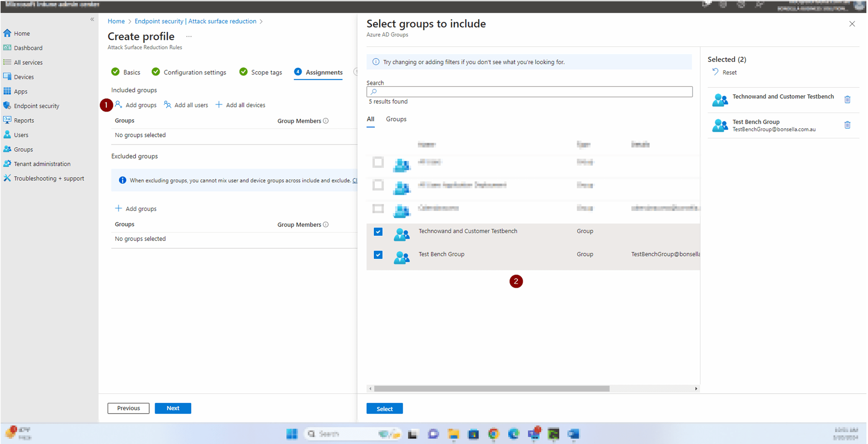
Task: Uncheck Technowand and Customer Testbench checkbox
Action: (378, 232)
